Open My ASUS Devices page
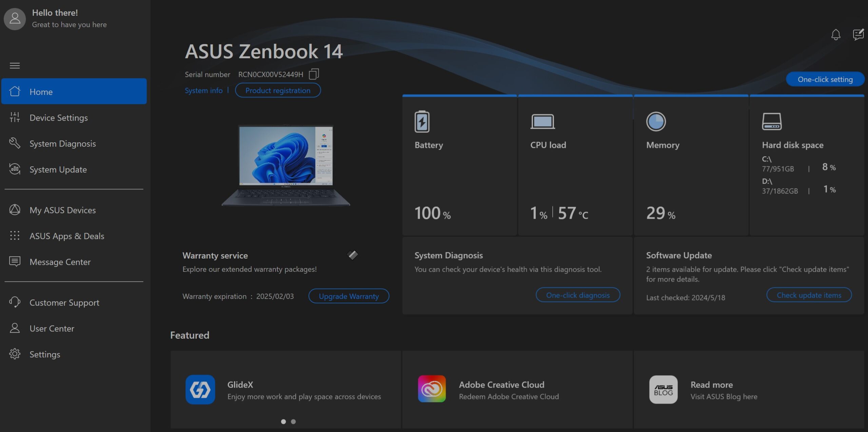868x432 pixels. click(x=62, y=210)
